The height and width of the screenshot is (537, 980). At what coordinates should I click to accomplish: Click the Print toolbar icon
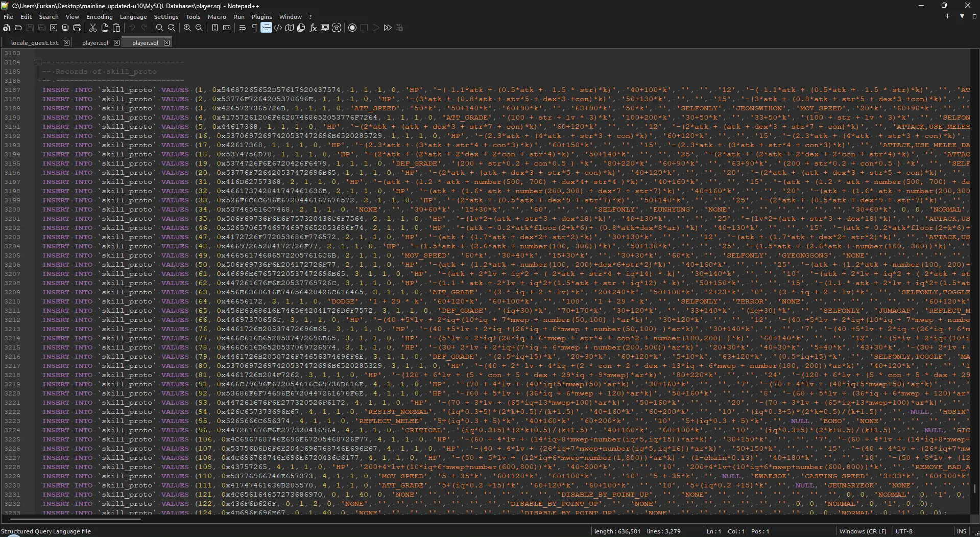click(77, 28)
